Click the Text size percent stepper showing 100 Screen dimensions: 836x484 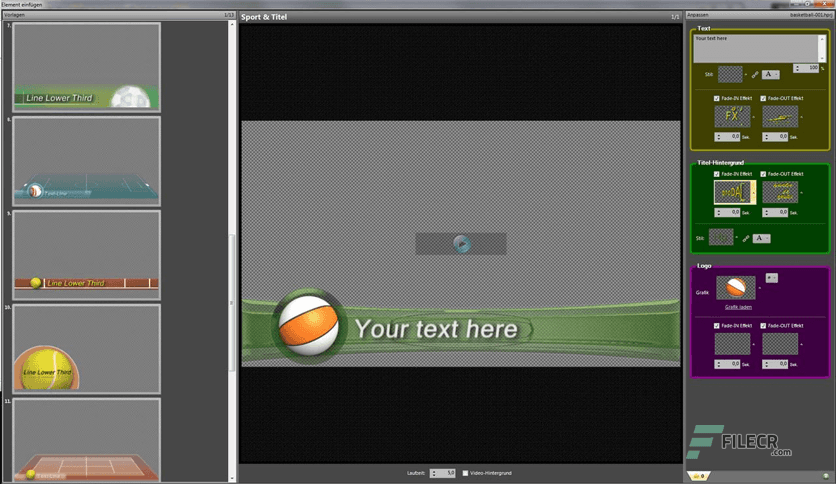pos(806,68)
